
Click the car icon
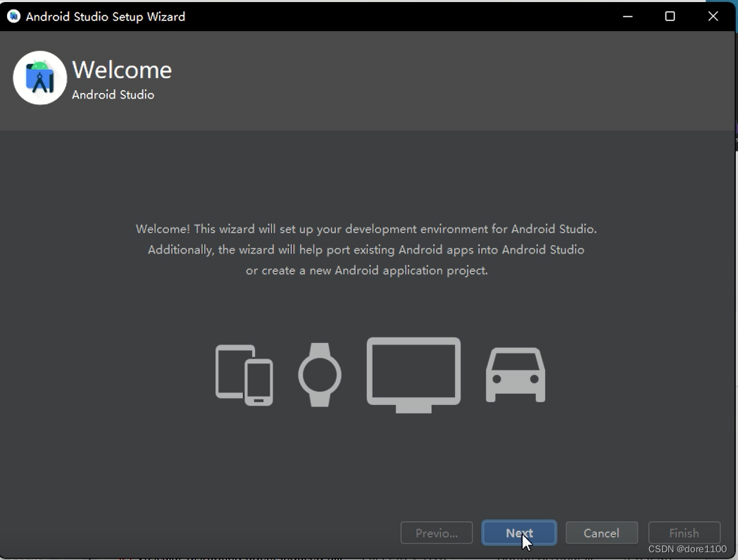coord(515,375)
